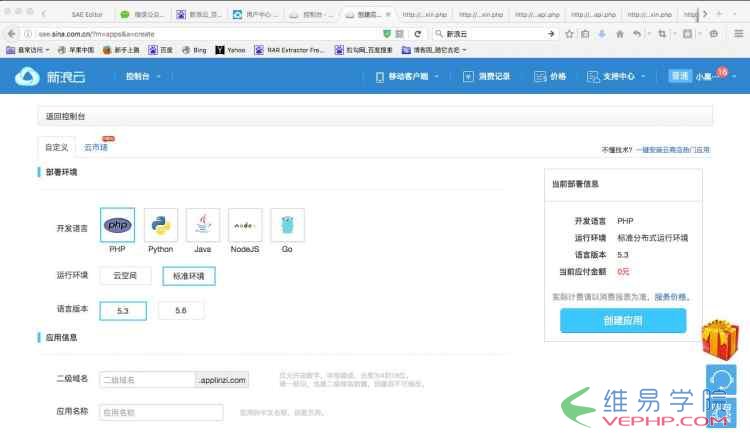Click the green shield icon in address bar
750x441 pixels.
pos(387,33)
